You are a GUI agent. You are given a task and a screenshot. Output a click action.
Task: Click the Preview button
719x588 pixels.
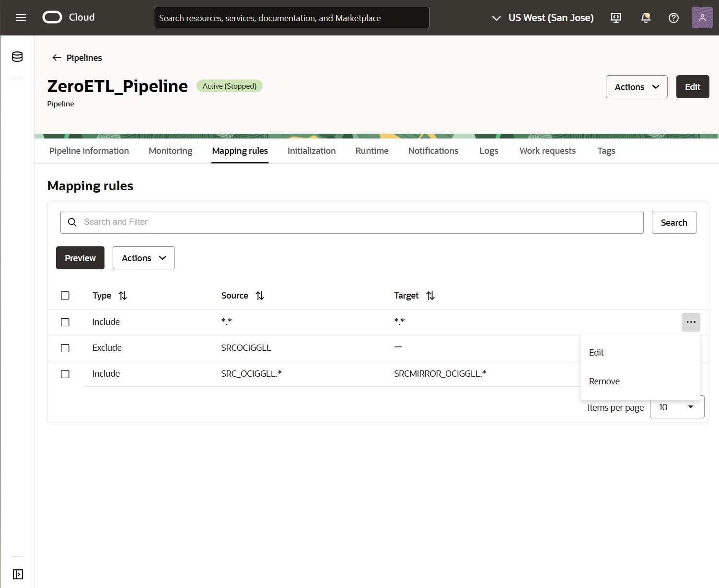(80, 258)
